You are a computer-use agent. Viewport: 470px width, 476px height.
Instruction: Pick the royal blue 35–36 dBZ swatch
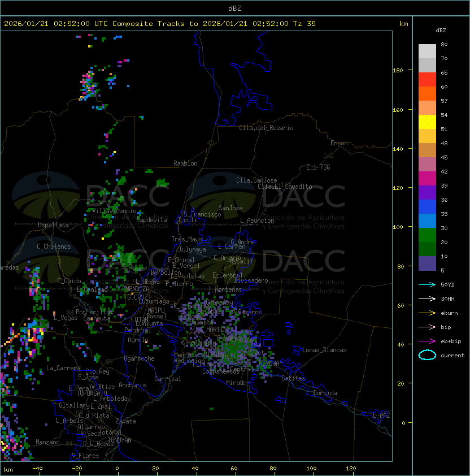[427, 207]
